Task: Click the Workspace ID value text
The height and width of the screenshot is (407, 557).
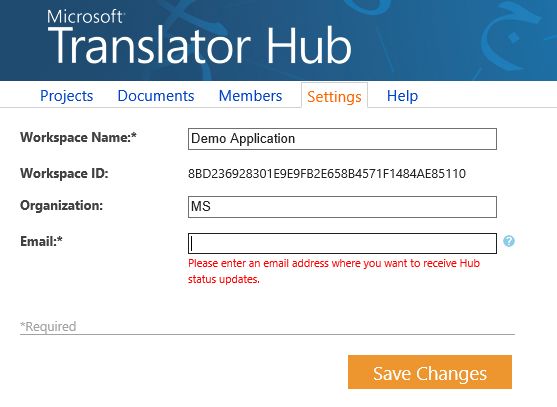Action: click(x=327, y=174)
